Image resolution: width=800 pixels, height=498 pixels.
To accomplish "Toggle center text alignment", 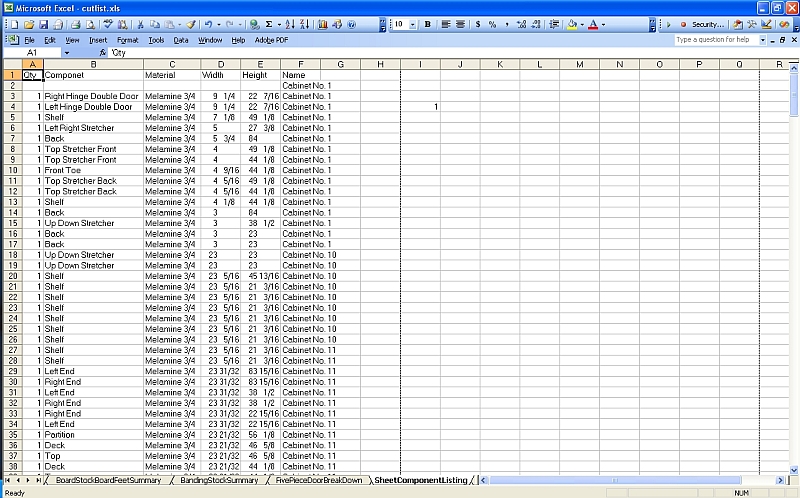I will coord(460,24).
